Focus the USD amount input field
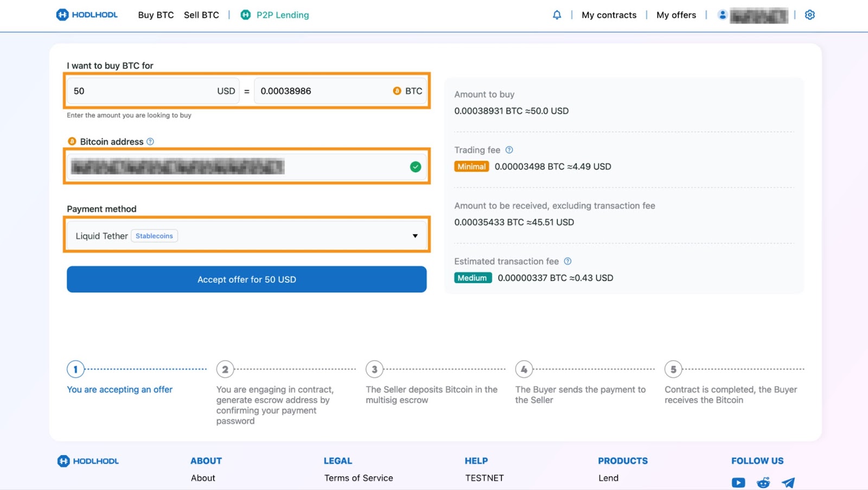The width and height of the screenshot is (868, 490). point(154,91)
